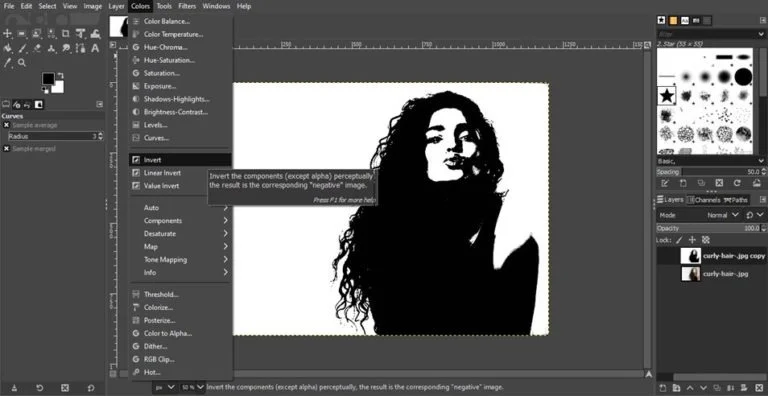This screenshot has height=396, width=768.
Task: Toggle lock pixels brush icon
Action: pyautogui.click(x=678, y=240)
